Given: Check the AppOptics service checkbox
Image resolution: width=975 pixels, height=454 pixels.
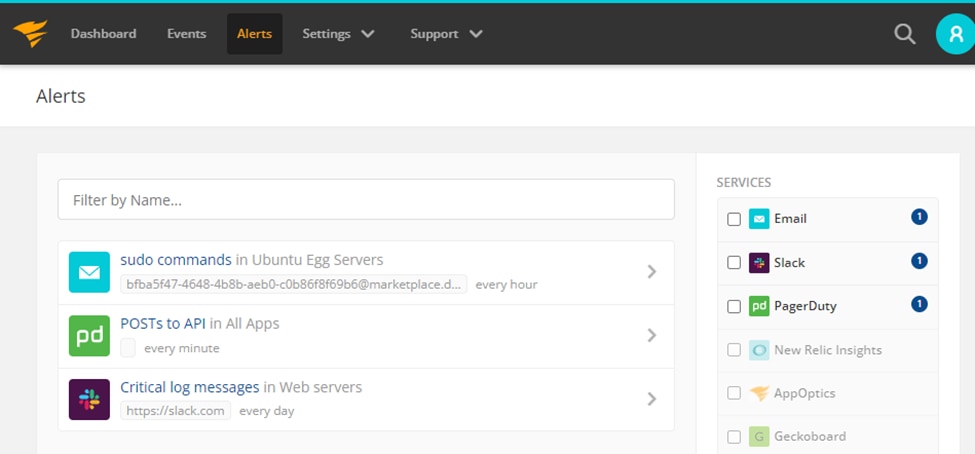Looking at the screenshot, I should (734, 394).
